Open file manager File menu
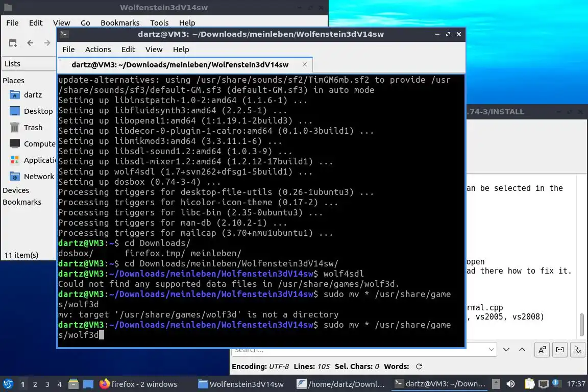 coord(12,23)
